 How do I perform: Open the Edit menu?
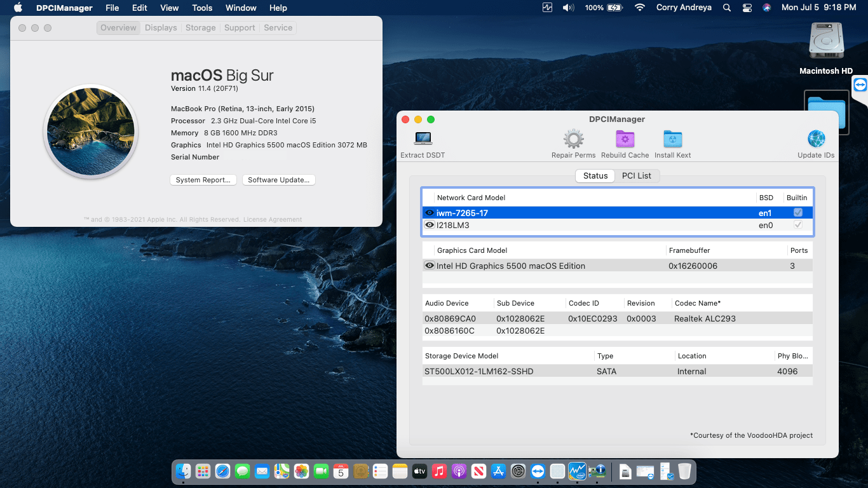click(140, 8)
